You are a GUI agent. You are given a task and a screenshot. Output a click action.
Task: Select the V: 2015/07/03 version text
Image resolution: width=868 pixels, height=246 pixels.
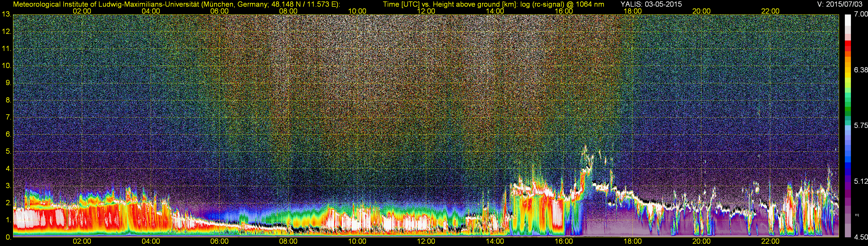841,4
